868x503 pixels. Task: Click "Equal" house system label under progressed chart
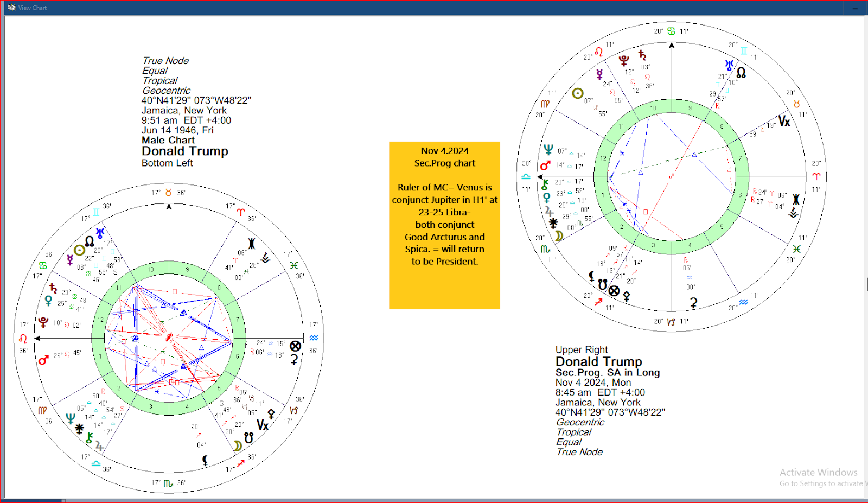tap(569, 442)
